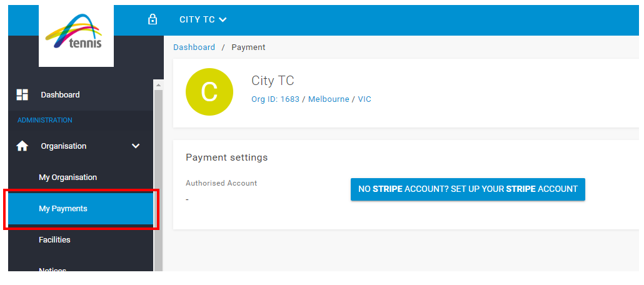644x285 pixels.
Task: Click the VIC state link
Action: [365, 99]
